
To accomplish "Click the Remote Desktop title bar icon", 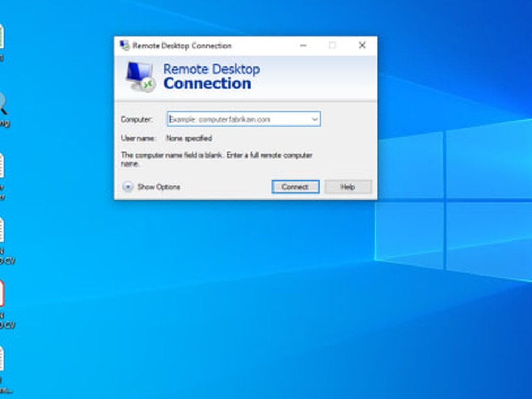I will 124,45.
